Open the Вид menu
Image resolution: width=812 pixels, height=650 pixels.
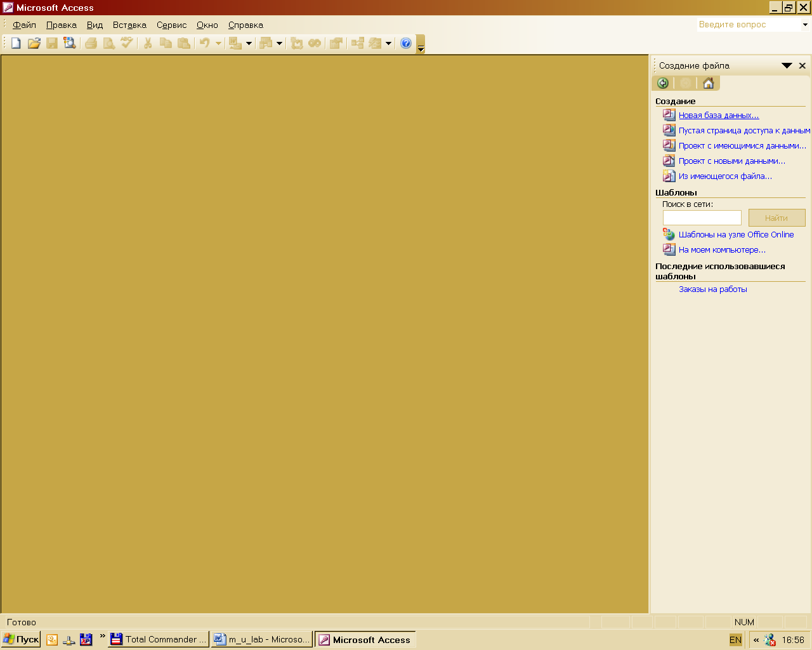click(x=95, y=25)
